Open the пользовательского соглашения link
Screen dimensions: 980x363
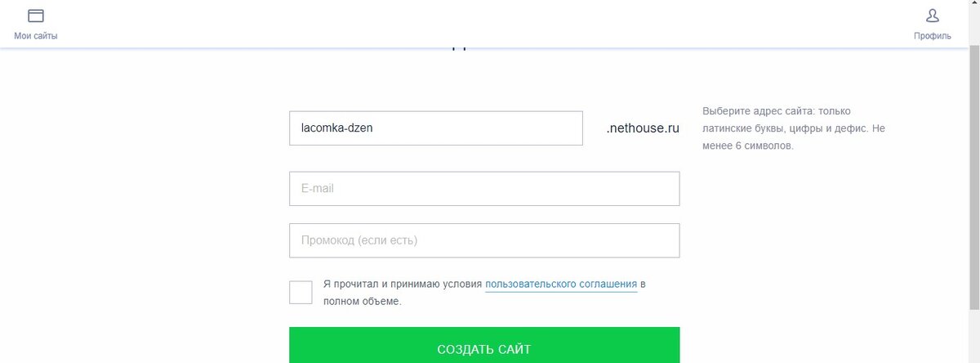pos(561,285)
